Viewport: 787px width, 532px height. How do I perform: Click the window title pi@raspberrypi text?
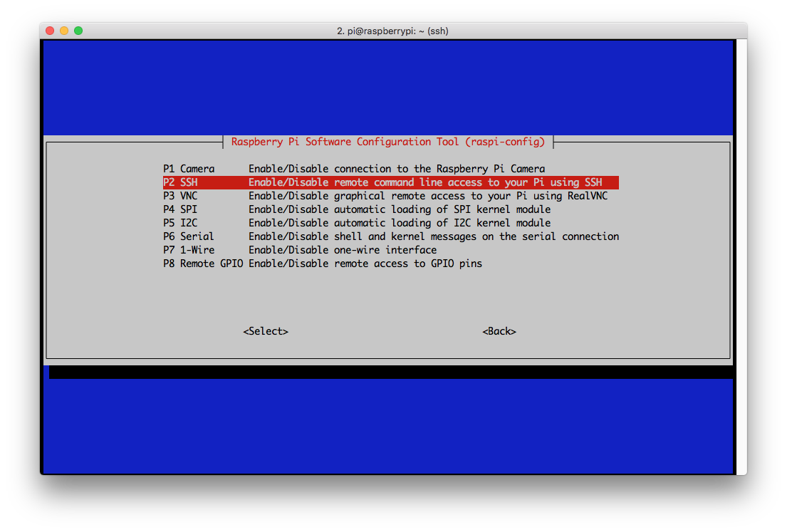pos(392,31)
